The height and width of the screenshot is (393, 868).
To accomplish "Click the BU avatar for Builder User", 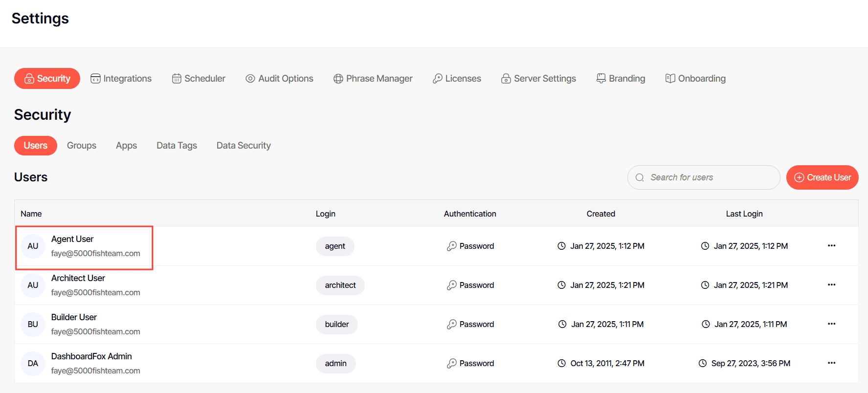I will pos(33,325).
